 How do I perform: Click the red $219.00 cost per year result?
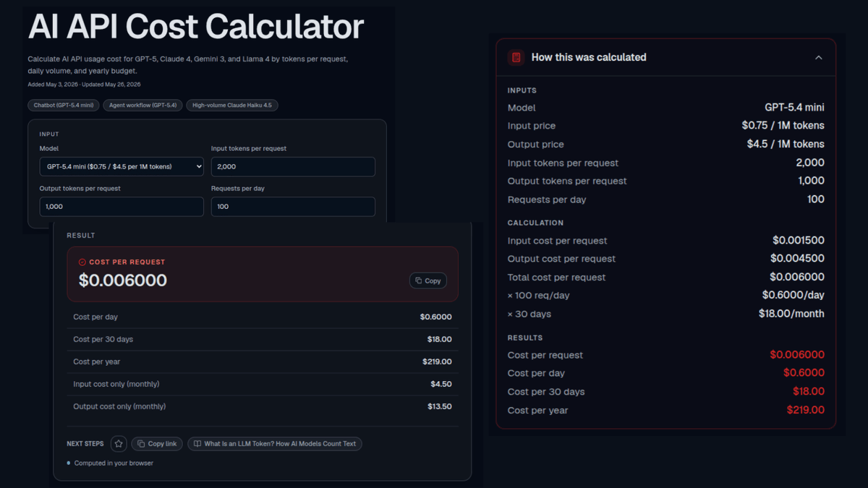(806, 410)
